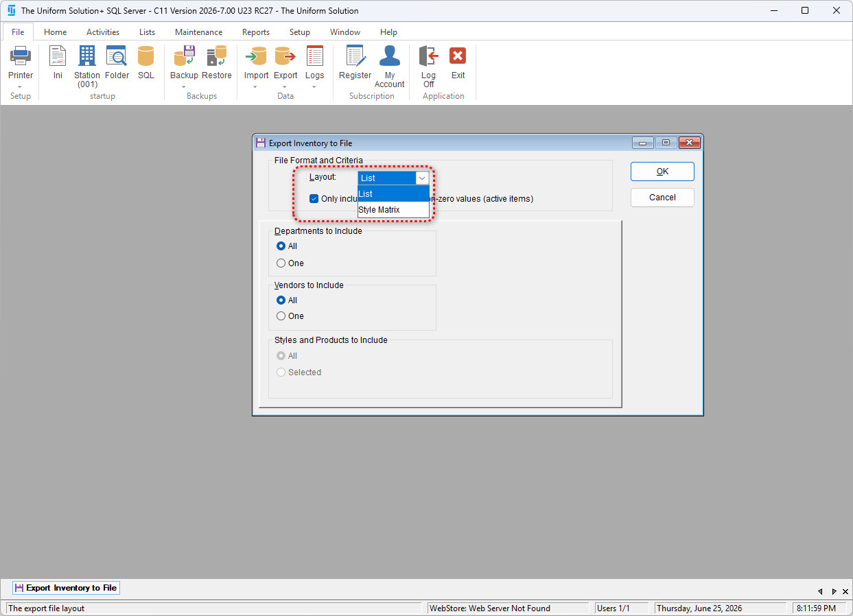Expand the Export dropdown arrow
The image size is (853, 616).
coord(285,86)
